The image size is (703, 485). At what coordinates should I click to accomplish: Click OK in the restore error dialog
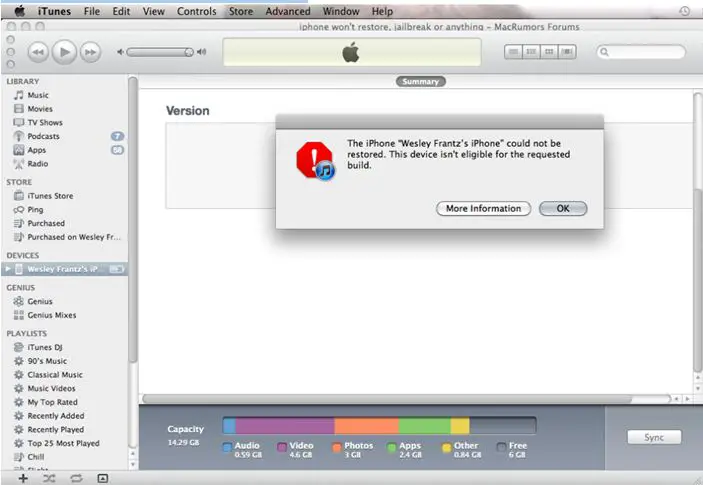pyautogui.click(x=563, y=208)
